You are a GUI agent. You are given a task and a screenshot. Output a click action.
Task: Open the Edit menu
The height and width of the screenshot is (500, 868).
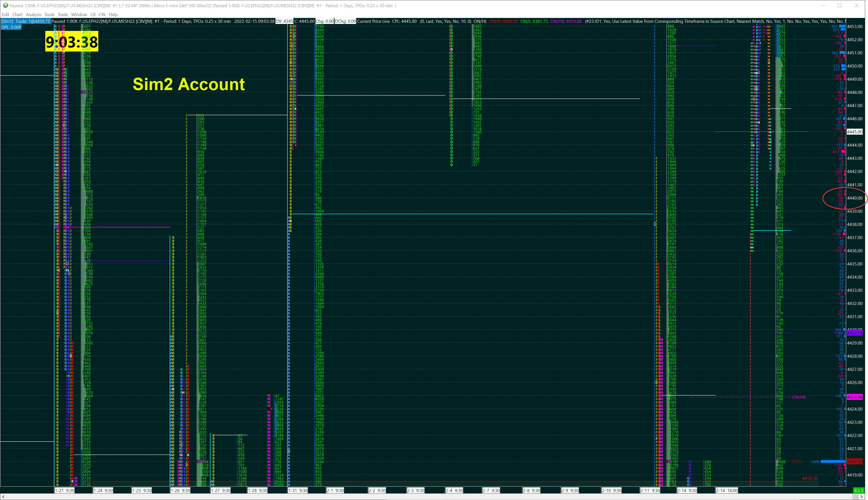[x=6, y=14]
